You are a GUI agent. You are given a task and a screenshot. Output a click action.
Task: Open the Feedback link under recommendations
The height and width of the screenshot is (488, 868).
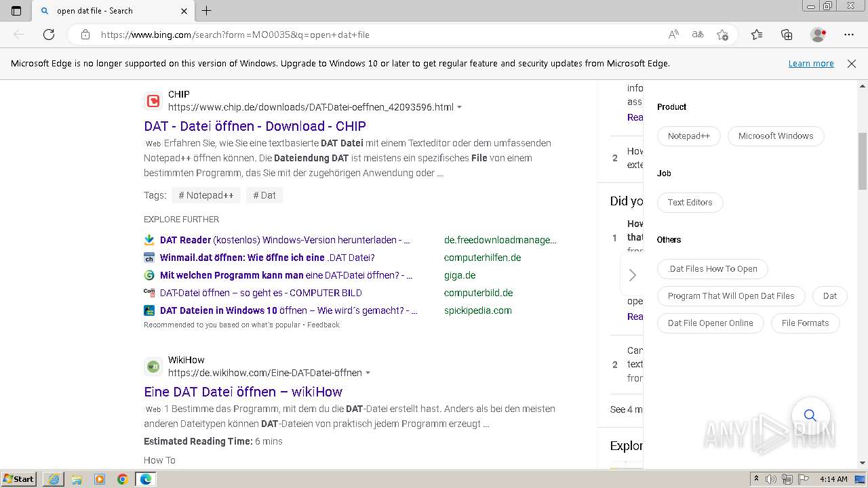pos(323,325)
